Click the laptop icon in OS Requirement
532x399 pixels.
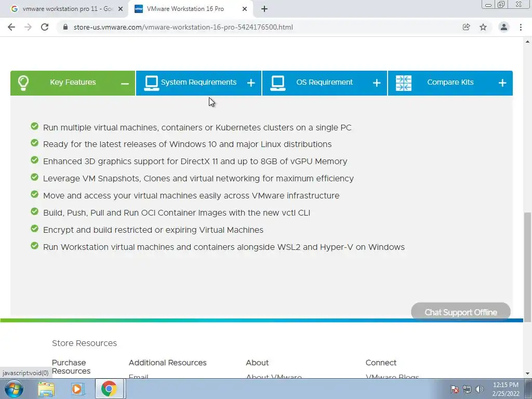tap(277, 83)
